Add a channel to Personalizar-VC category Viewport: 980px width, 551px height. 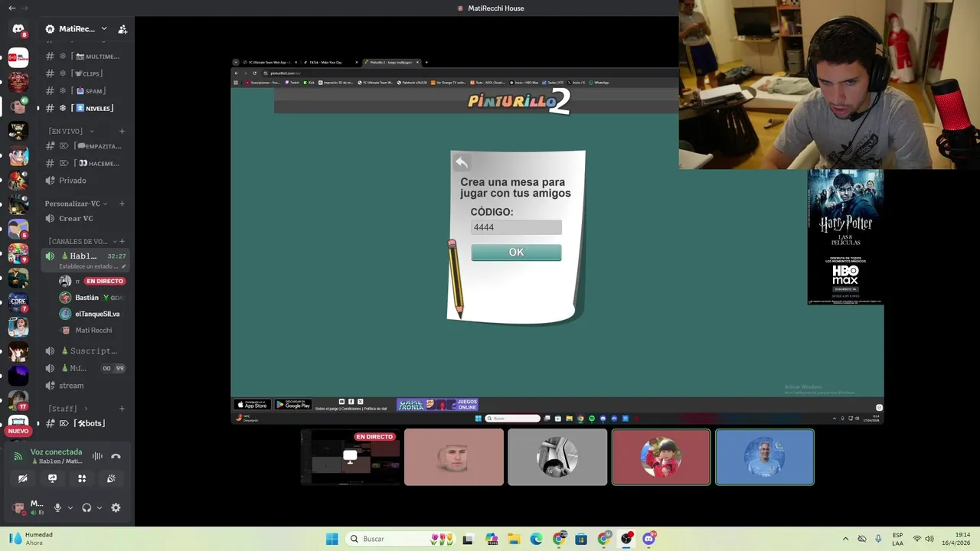pos(122,204)
